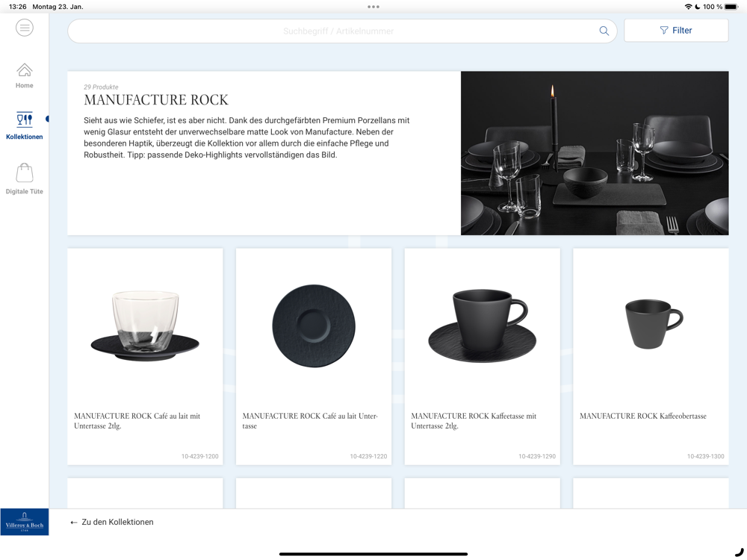The image size is (747, 560).
Task: Go back via Zu den Kollektionen
Action: point(112,522)
